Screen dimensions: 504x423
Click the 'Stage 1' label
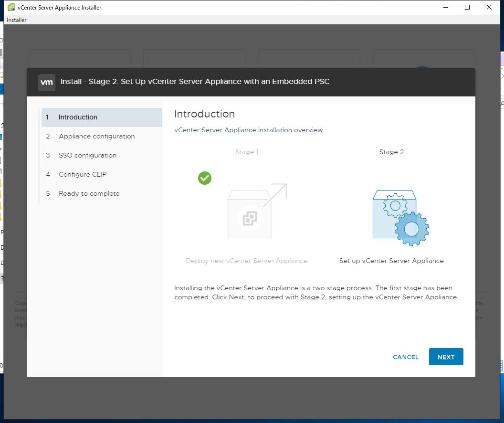tap(247, 152)
